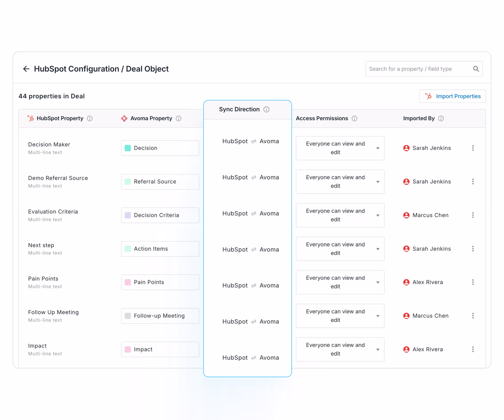Open the more options menu for Next step
The width and height of the screenshot is (504, 420).
pos(473,249)
